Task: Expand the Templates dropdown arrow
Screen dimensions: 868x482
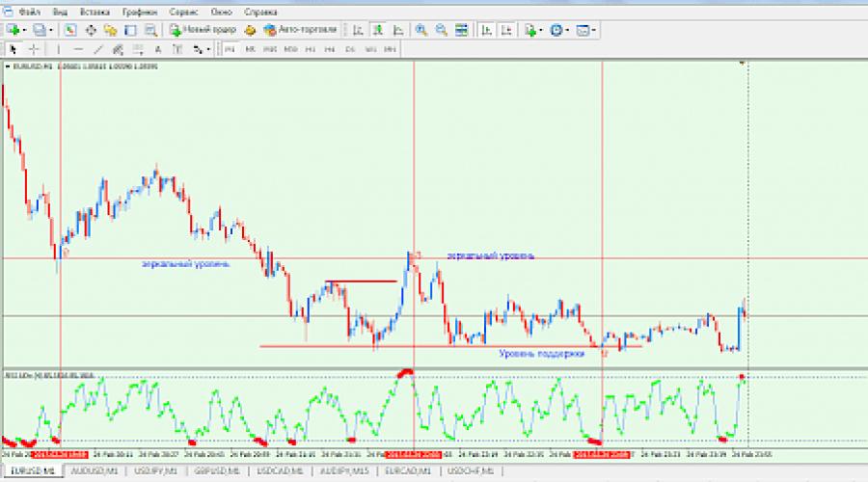Action: [x=594, y=30]
